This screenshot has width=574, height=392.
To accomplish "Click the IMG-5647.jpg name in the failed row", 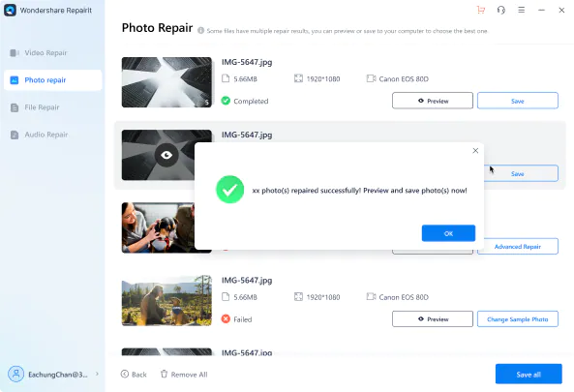I will point(247,281).
